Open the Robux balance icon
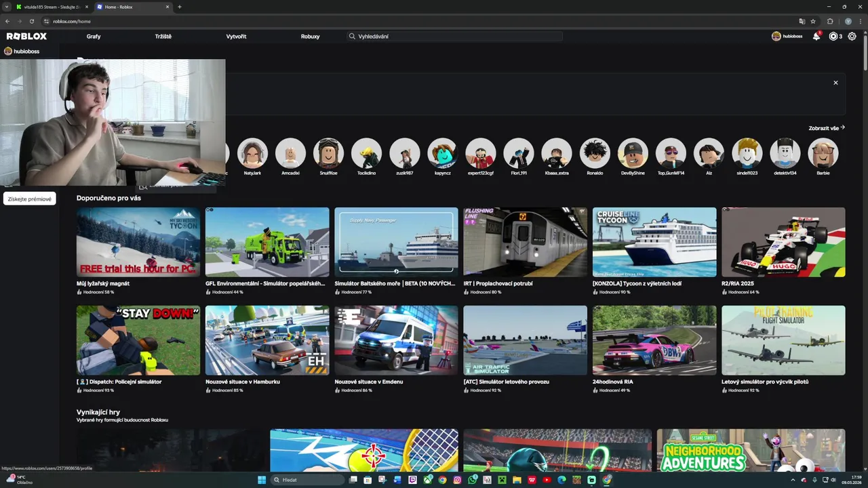Image resolution: width=868 pixels, height=488 pixels. 833,37
